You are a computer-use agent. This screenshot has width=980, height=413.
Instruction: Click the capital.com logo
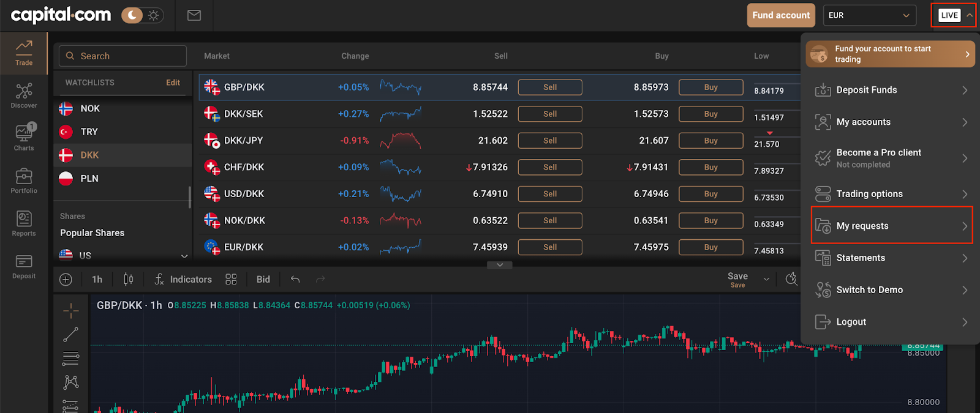coord(61,15)
